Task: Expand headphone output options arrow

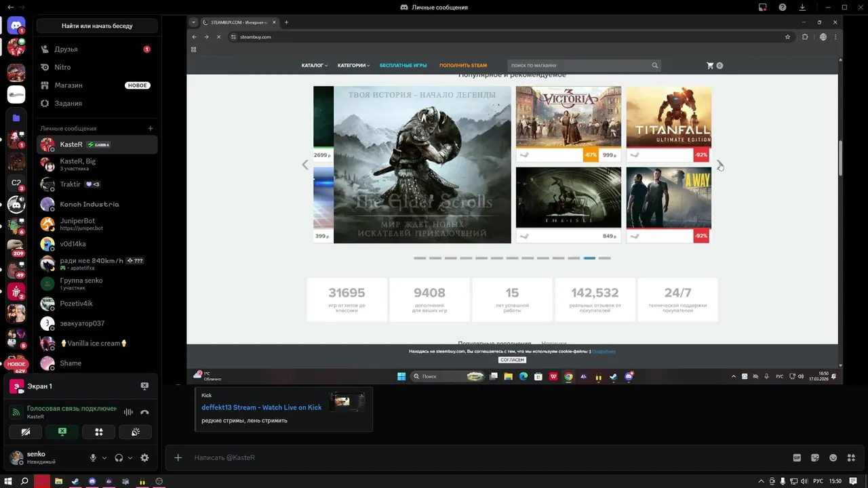Action: pos(130,457)
